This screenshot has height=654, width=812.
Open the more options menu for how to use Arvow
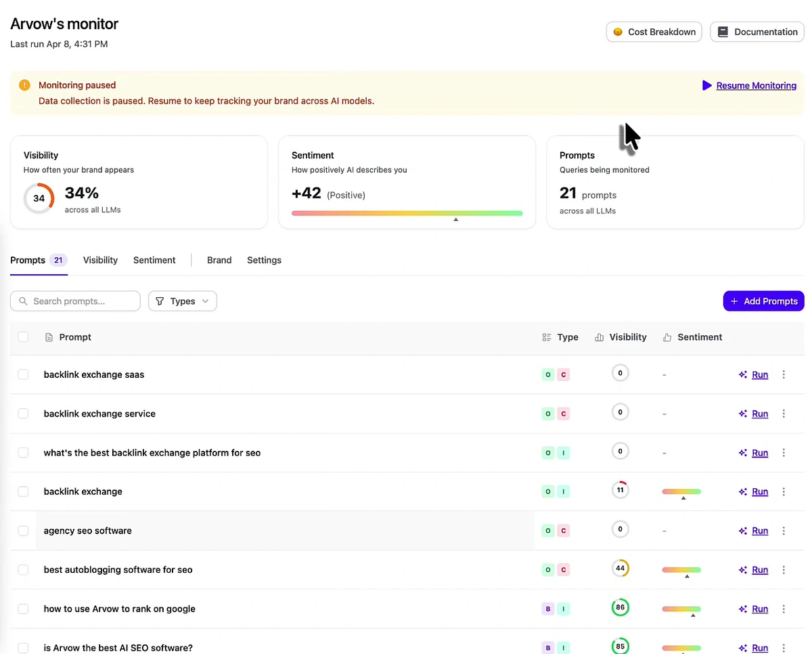[784, 609]
